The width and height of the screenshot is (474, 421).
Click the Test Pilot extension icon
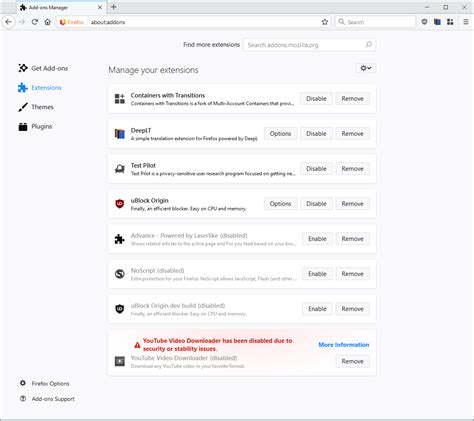(120, 169)
